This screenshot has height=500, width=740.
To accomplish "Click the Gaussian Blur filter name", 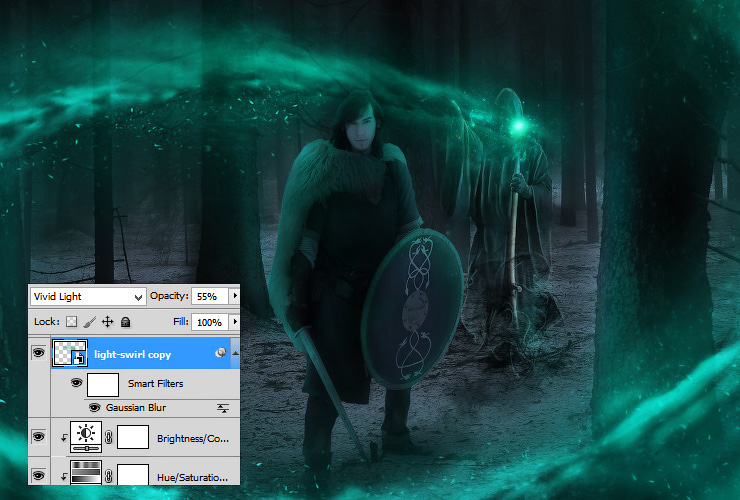I will (136, 407).
